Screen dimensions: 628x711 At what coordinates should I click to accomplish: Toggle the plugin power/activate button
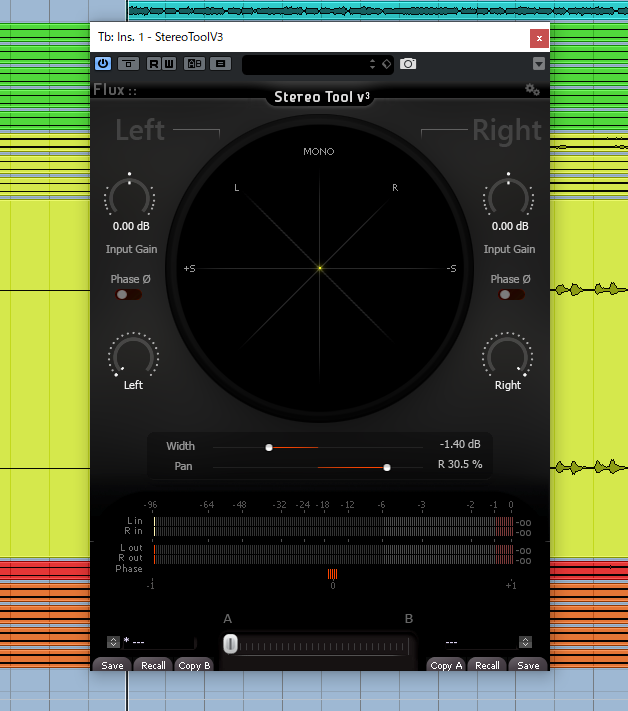pyautogui.click(x=103, y=63)
